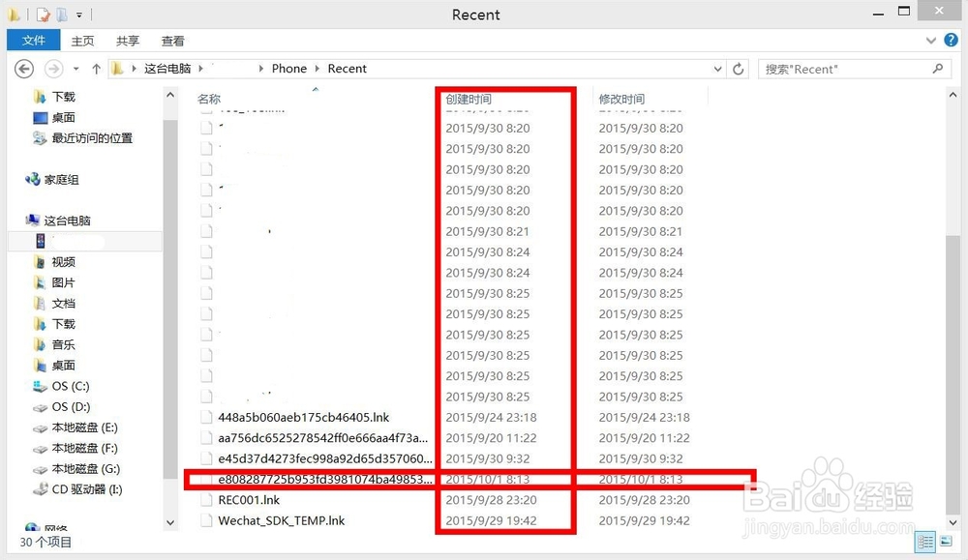Viewport: 968px width, 560px height.
Task: Click the Back navigation arrow
Action: pos(24,69)
